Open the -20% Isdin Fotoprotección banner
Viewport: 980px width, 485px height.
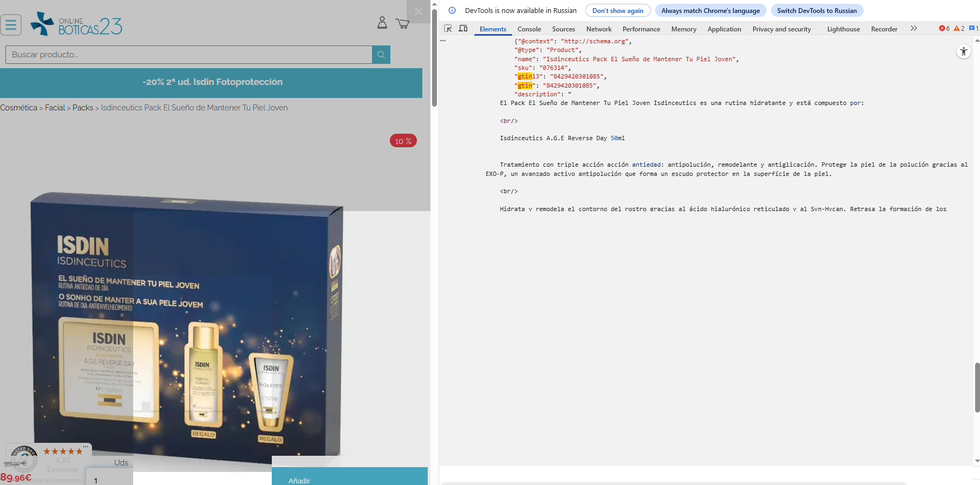211,82
